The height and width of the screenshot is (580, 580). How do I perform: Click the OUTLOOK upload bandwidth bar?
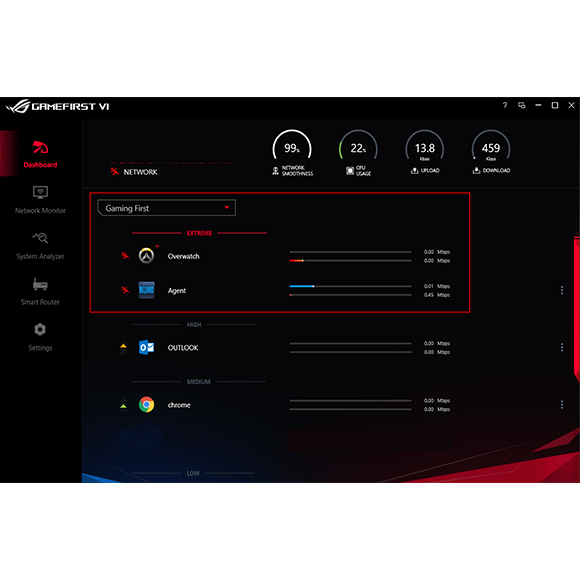coord(350,344)
